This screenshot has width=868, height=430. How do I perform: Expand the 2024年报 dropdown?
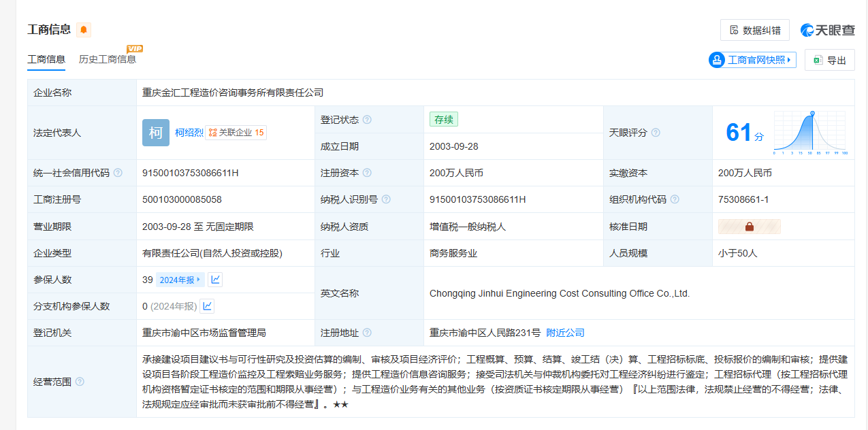click(x=180, y=280)
